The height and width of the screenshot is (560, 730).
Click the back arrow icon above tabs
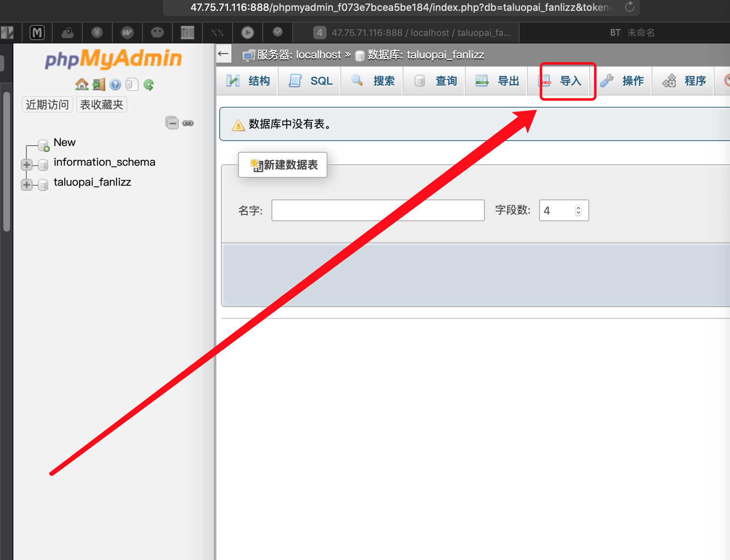pos(223,54)
